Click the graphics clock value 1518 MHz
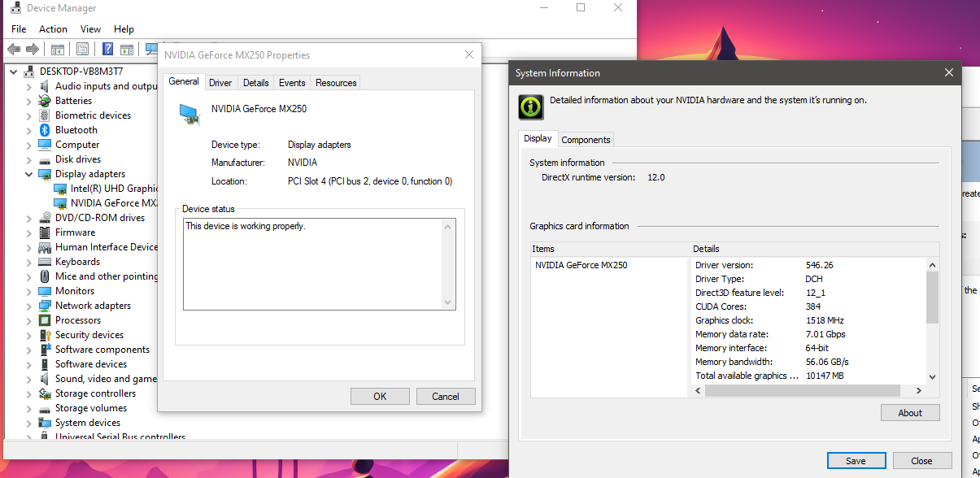Image resolution: width=980 pixels, height=478 pixels. pyautogui.click(x=825, y=320)
